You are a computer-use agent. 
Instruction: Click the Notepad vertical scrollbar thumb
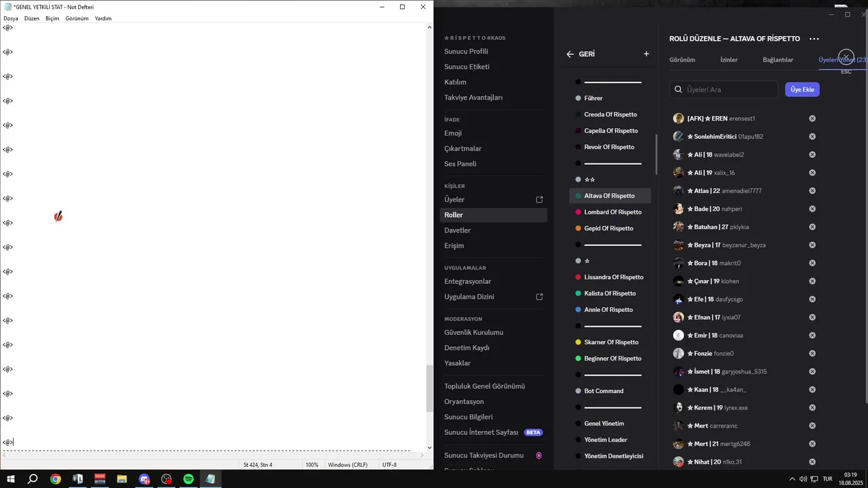click(429, 388)
